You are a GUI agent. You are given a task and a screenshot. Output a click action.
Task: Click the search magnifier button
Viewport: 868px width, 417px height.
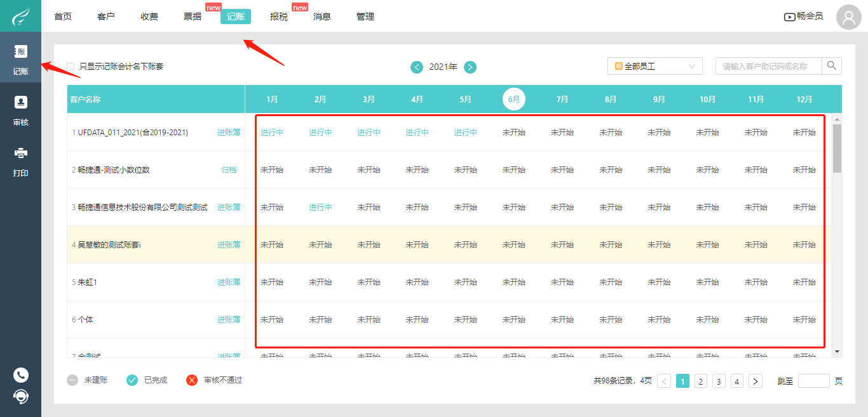click(832, 66)
